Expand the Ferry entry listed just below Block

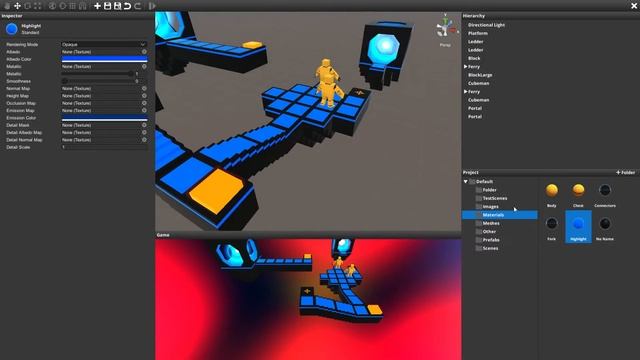465,67
